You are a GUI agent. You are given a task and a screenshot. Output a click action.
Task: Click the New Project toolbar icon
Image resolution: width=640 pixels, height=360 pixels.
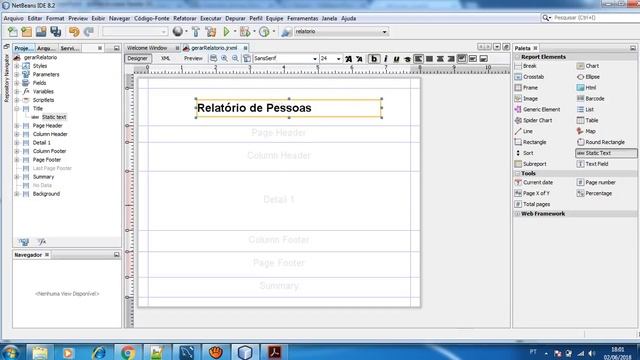coord(27,32)
